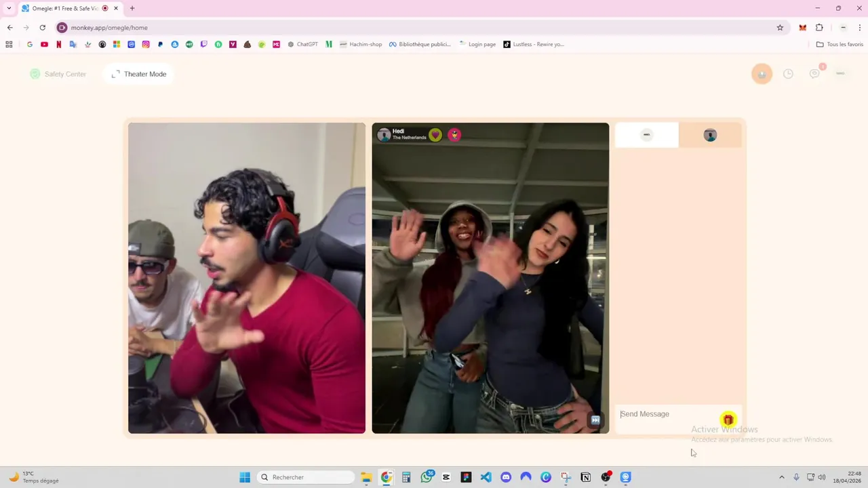This screenshot has width=868, height=488.
Task: Click the pink badge icon beside Hedi
Action: click(x=454, y=134)
